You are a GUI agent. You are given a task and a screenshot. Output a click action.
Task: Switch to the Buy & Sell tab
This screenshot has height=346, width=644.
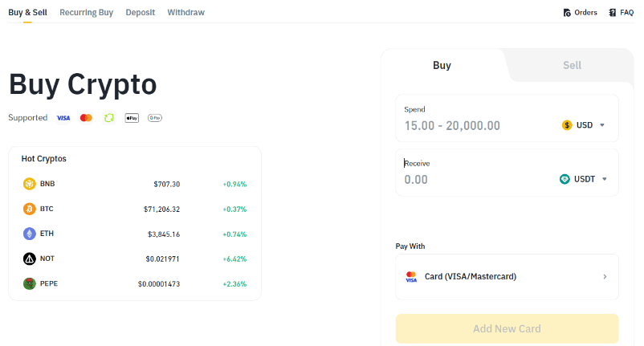(x=27, y=12)
